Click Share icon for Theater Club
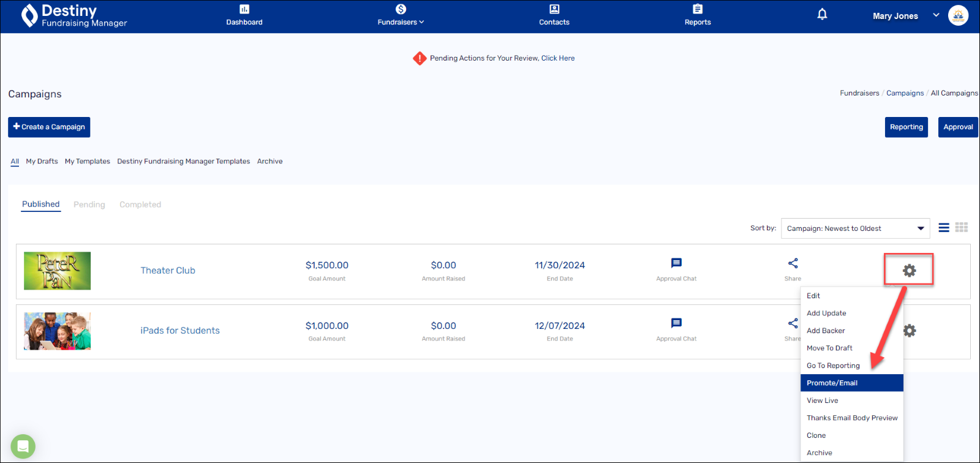This screenshot has width=980, height=463. tap(793, 263)
